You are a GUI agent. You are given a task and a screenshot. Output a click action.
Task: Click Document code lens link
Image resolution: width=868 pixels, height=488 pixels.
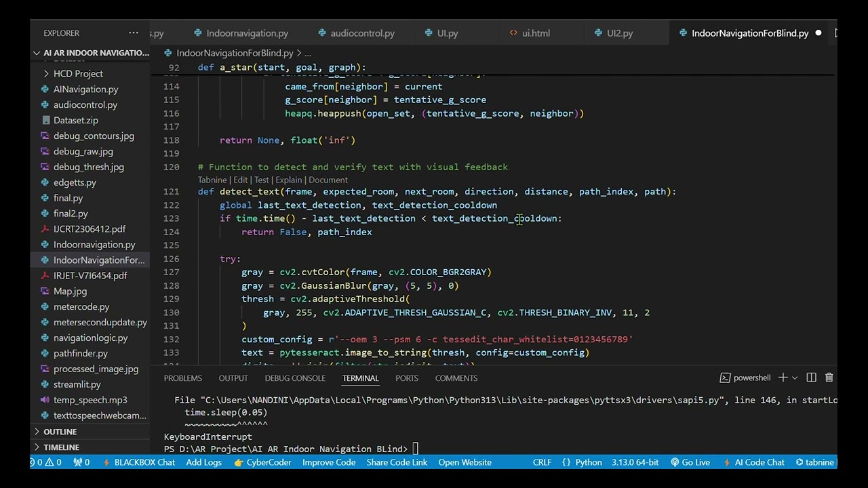(x=328, y=180)
